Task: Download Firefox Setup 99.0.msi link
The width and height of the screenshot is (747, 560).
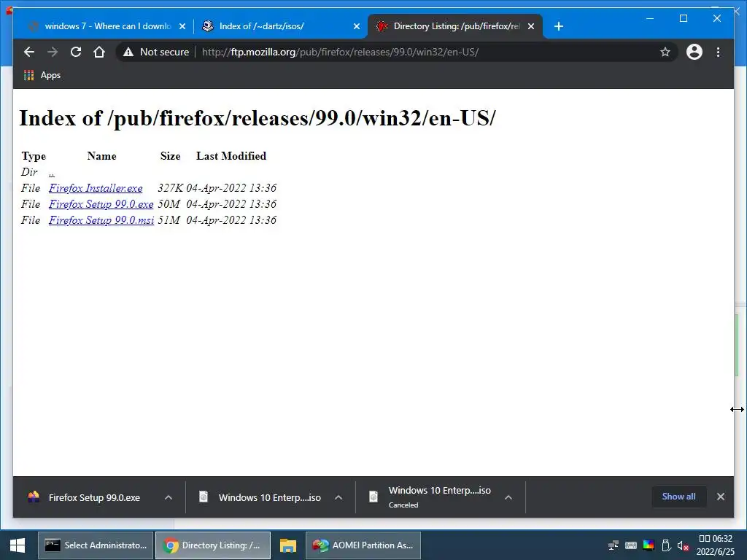Action: pyautogui.click(x=101, y=220)
